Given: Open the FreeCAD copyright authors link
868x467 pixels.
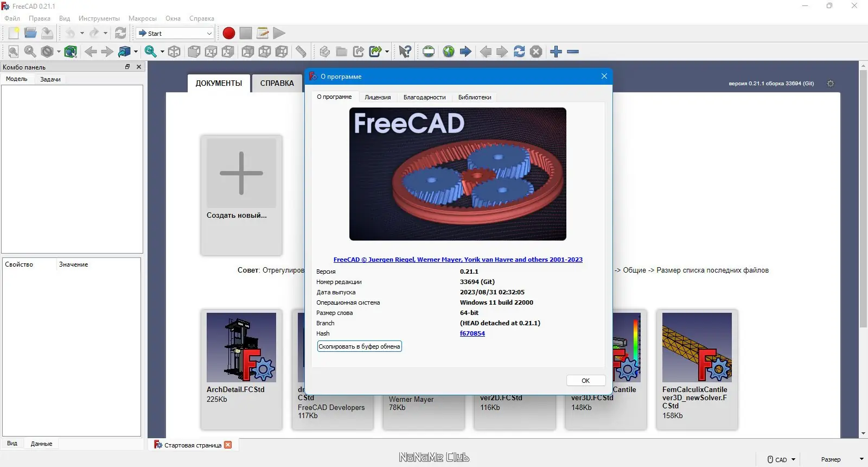Looking at the screenshot, I should click(458, 260).
